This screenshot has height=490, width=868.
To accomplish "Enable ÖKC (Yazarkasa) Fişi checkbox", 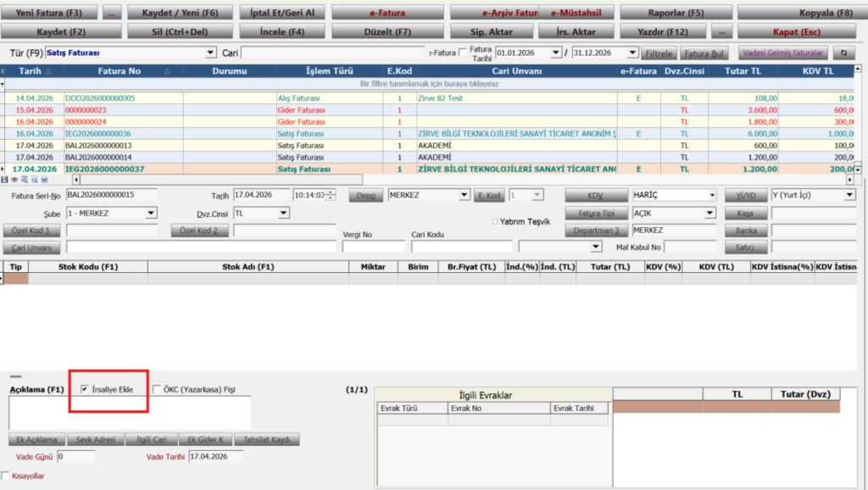I will 157,389.
